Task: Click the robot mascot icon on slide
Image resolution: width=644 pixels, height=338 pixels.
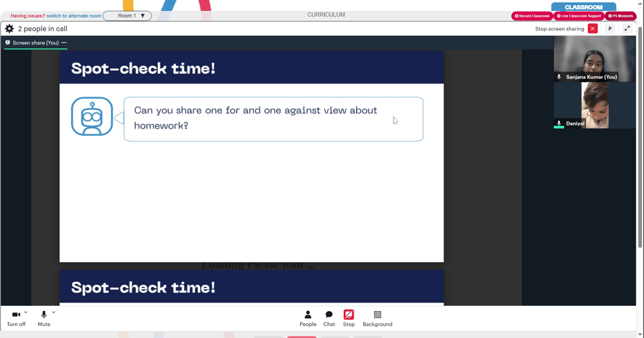Action: tap(92, 117)
